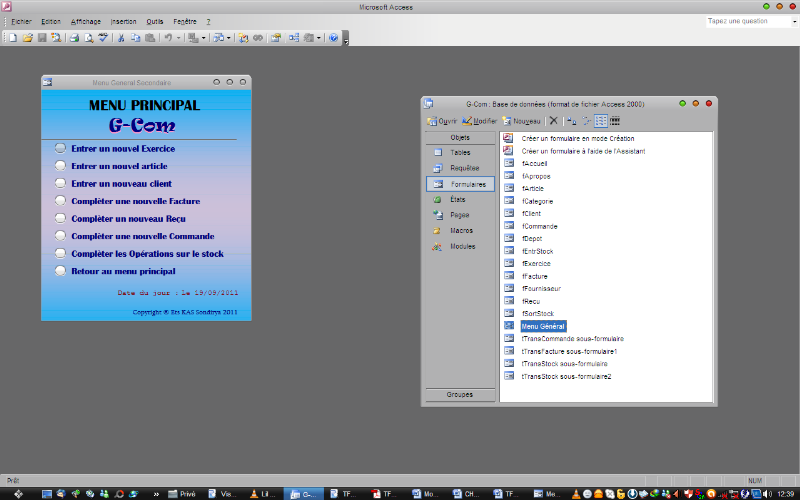Viewport: 800px width, 500px height.
Task: Switch to Details view icon
Action: pos(615,121)
